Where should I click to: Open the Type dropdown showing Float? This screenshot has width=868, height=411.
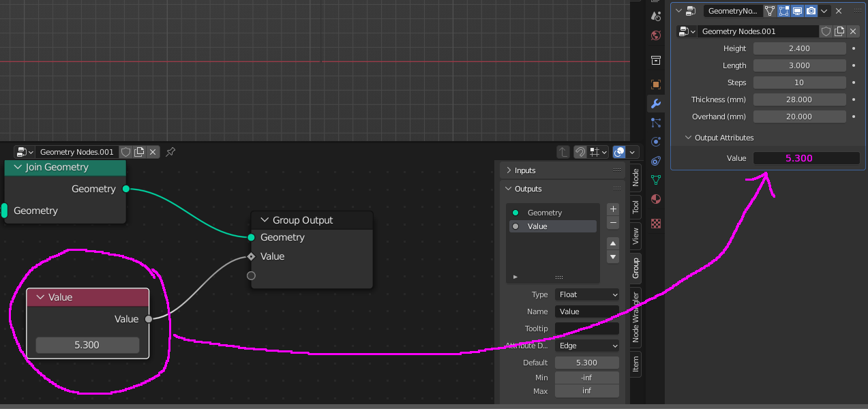pyautogui.click(x=587, y=294)
